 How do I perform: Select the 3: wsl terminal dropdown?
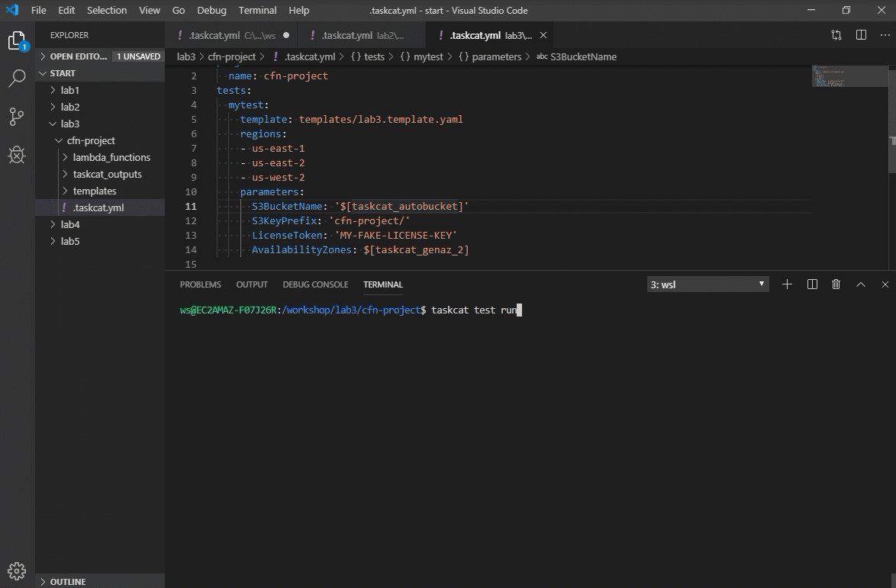(x=708, y=284)
